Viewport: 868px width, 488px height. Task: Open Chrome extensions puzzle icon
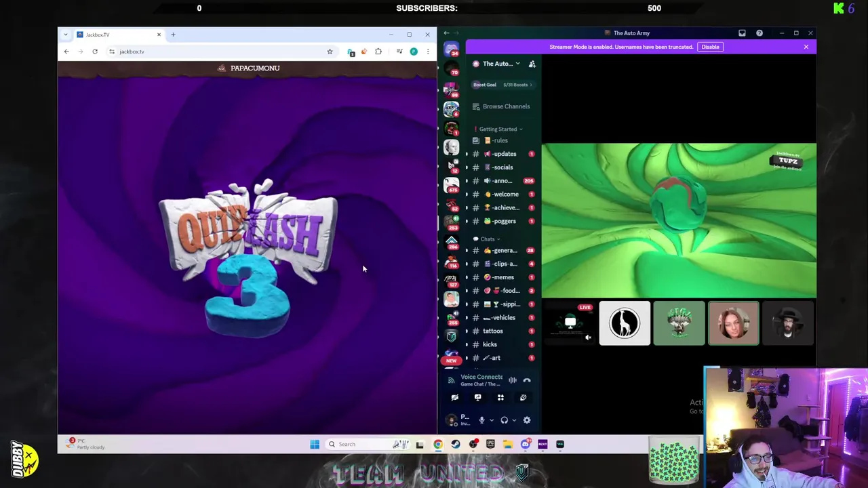[378, 52]
